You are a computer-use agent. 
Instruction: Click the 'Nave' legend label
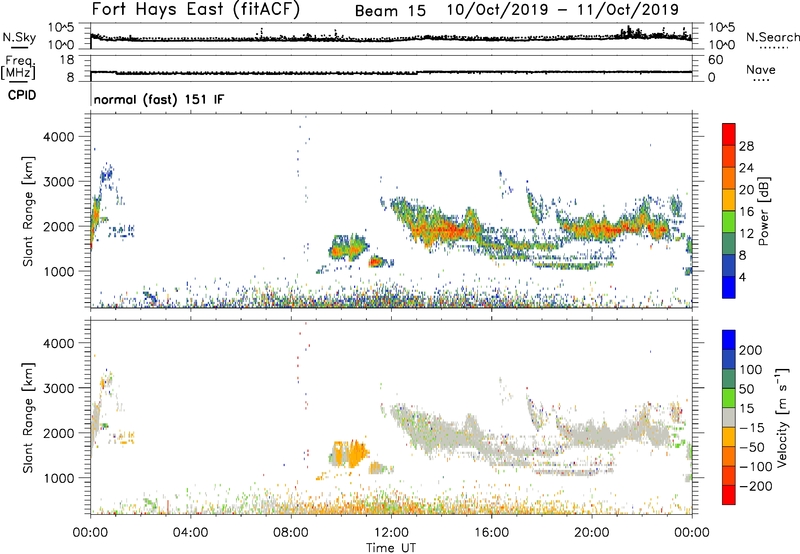(760, 69)
